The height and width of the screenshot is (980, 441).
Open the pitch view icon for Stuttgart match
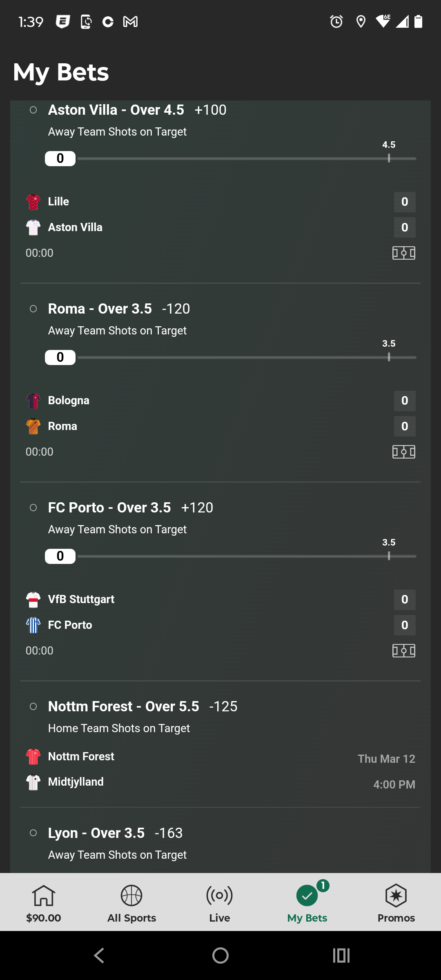click(x=403, y=651)
